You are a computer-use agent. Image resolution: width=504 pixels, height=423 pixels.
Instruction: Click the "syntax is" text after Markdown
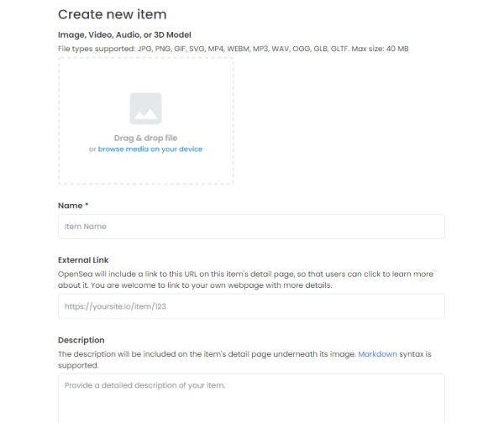415,354
